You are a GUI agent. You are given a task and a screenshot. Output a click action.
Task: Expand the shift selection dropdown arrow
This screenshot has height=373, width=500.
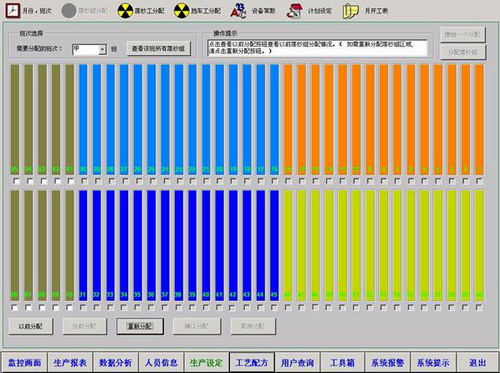click(103, 49)
